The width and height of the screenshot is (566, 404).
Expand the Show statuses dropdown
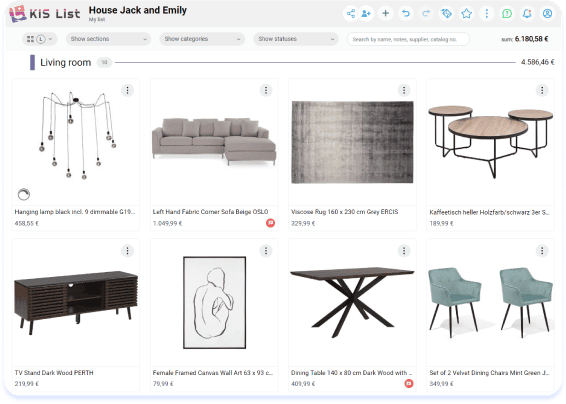(x=296, y=39)
